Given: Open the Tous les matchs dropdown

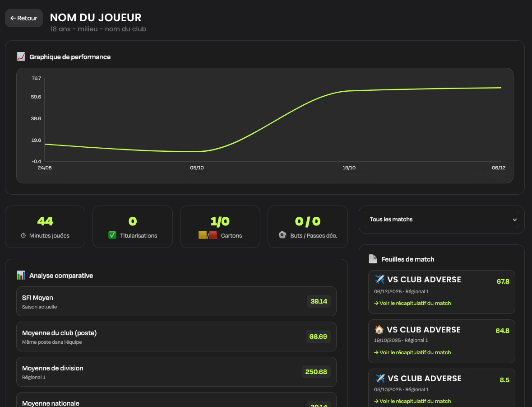Looking at the screenshot, I should click(x=441, y=220).
